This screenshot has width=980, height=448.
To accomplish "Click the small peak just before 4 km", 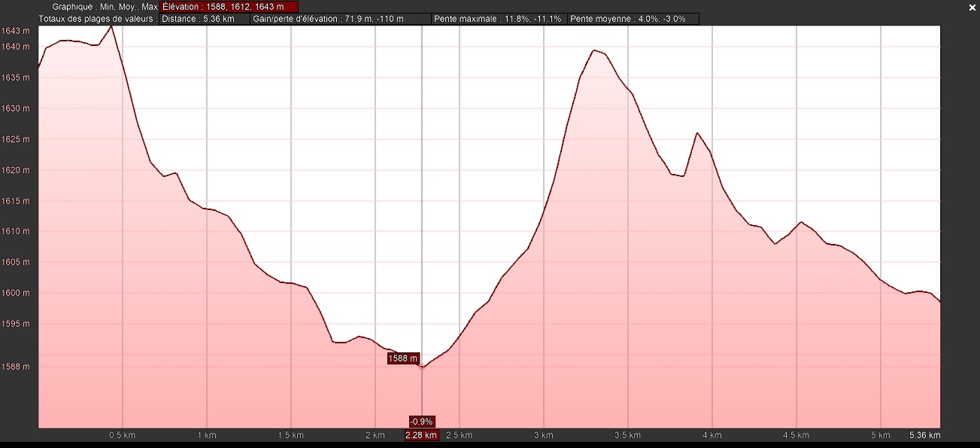I will click(x=697, y=133).
